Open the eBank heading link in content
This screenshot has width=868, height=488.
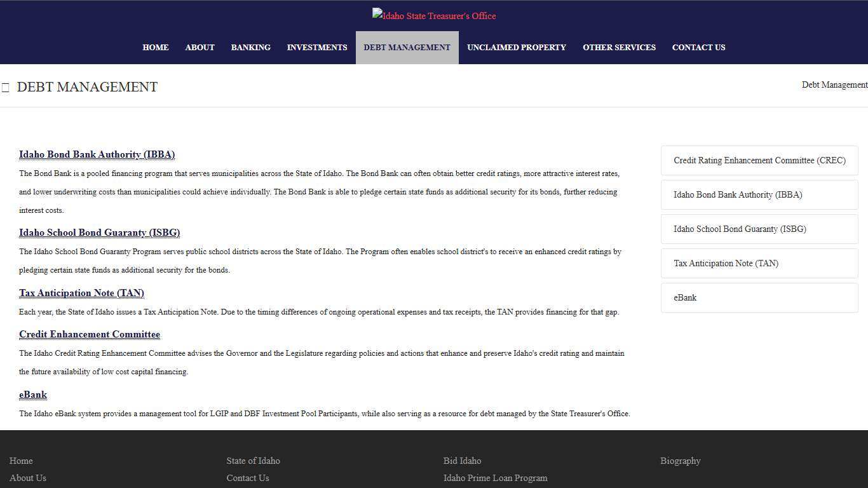(x=33, y=395)
